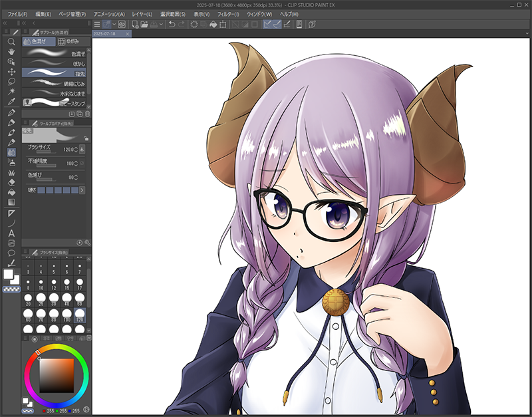
Task: Select the Zoom magnifier tool
Action: tap(11, 42)
